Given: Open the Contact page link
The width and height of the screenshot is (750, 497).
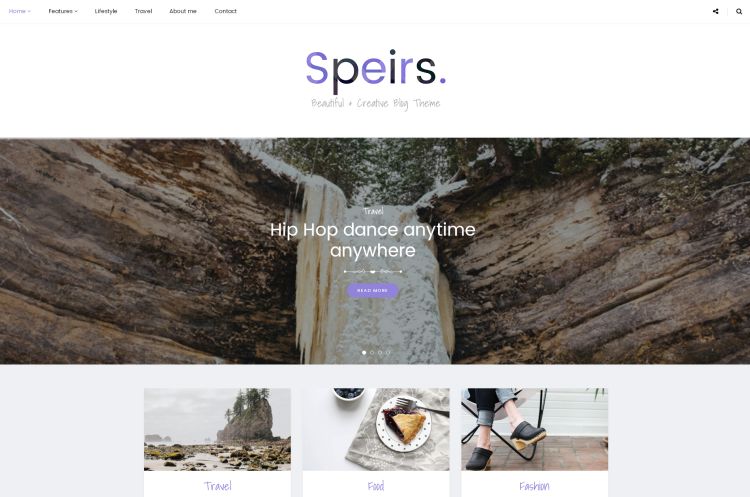Looking at the screenshot, I should pos(225,11).
